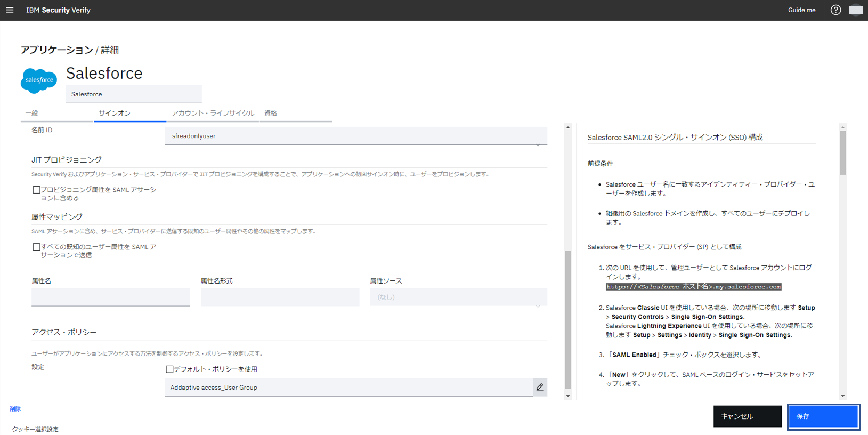Screen dimensions: 868x435
Task: Click the JIT プロビジョニング heading
Action: click(x=66, y=160)
